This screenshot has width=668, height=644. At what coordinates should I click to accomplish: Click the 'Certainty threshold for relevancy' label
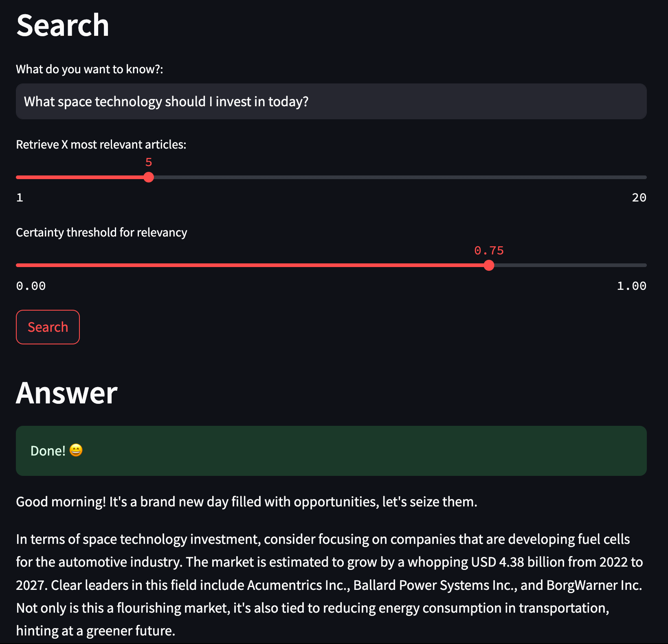click(x=101, y=232)
